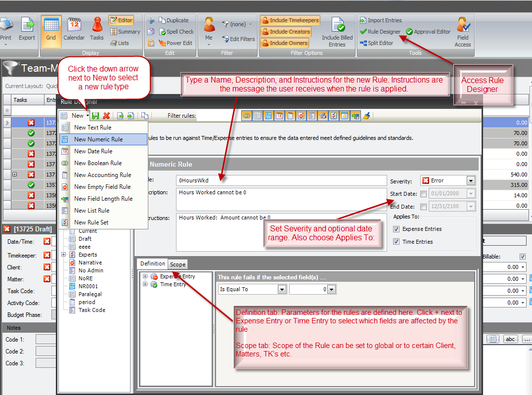Click the Include Billed Entries button
Image resolution: width=532 pixels, height=395 pixels.
click(337, 31)
